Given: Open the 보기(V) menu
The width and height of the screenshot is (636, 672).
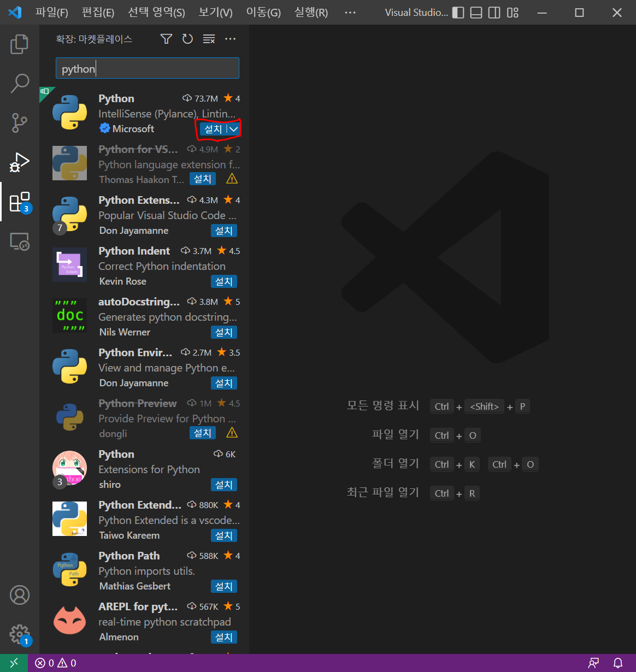Looking at the screenshot, I should [215, 12].
